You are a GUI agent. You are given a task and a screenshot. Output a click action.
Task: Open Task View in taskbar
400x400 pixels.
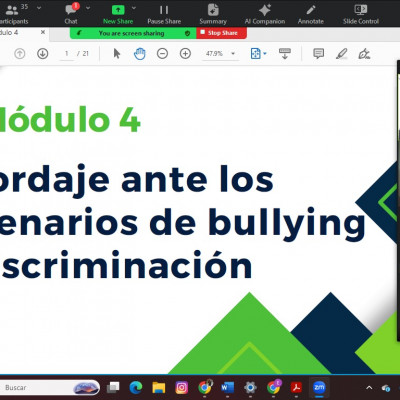(113, 387)
